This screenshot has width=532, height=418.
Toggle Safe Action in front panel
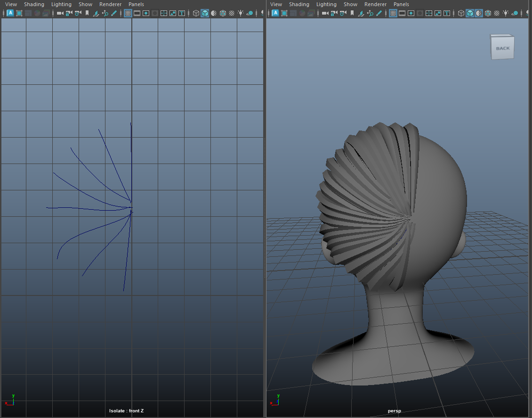tap(173, 13)
